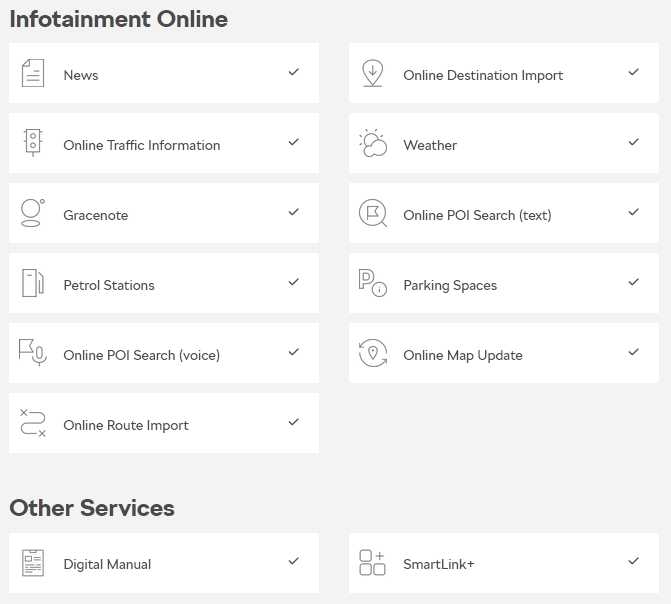
Task: Click the Parking Spaces P icon
Action: click(373, 283)
